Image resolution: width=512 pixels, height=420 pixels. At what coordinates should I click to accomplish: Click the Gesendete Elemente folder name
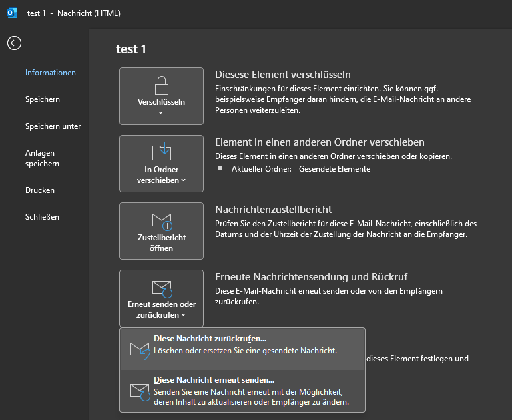pos(334,169)
